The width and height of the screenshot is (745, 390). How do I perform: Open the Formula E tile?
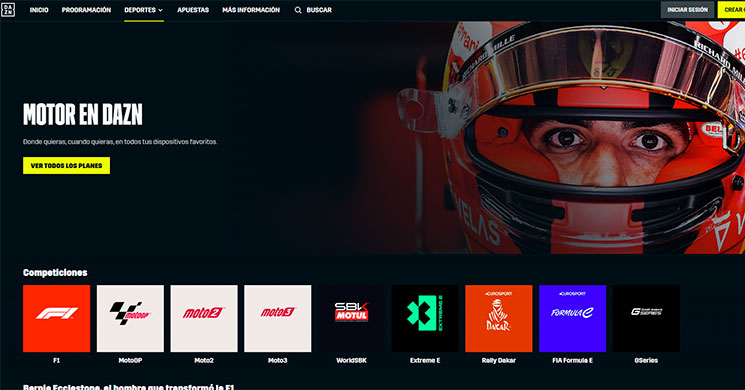tap(573, 318)
